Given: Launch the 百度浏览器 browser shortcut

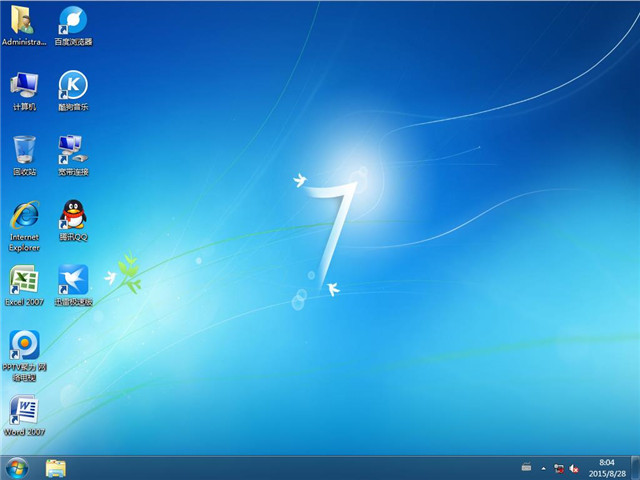Looking at the screenshot, I should tap(73, 25).
